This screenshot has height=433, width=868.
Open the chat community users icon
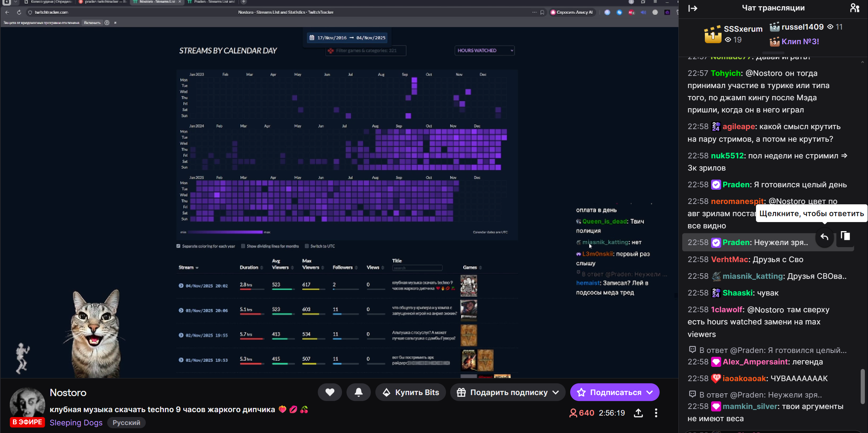[854, 8]
